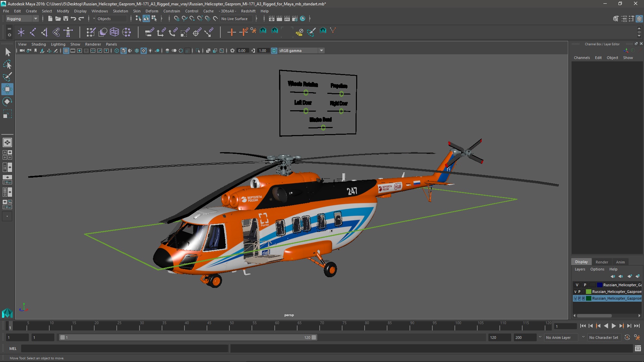644x362 pixels.
Task: Open the sRGB gamma view transform dropdown
Action: pyautogui.click(x=301, y=51)
